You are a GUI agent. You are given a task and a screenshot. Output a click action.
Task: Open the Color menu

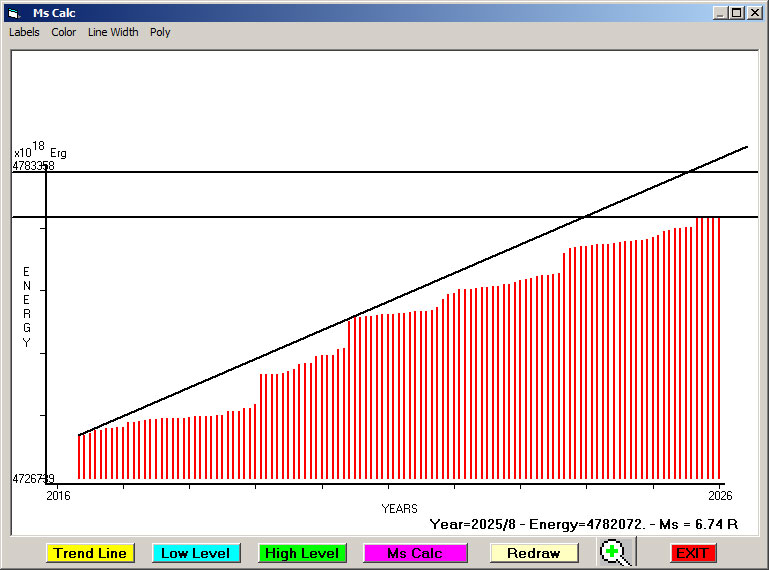[x=64, y=32]
